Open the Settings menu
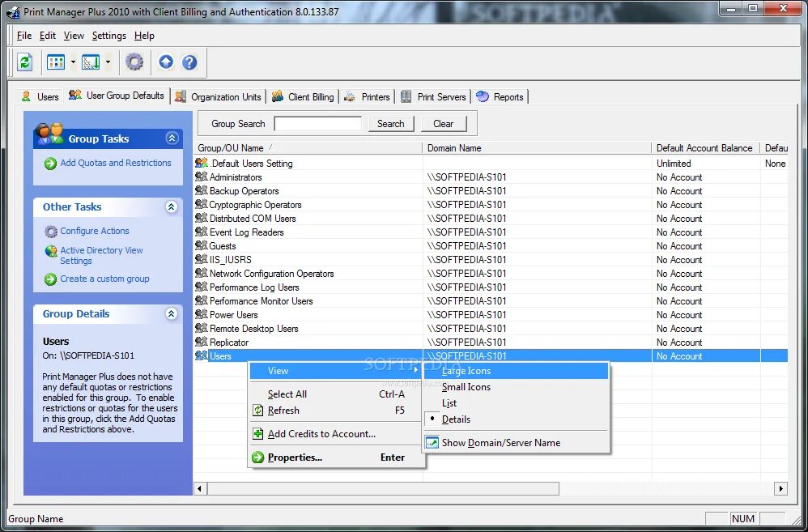808x532 pixels. pyautogui.click(x=108, y=36)
